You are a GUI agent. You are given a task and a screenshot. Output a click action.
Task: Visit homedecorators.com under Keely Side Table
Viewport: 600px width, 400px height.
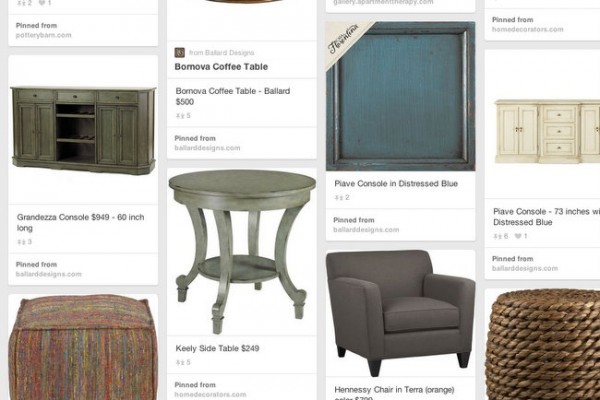[x=210, y=394]
